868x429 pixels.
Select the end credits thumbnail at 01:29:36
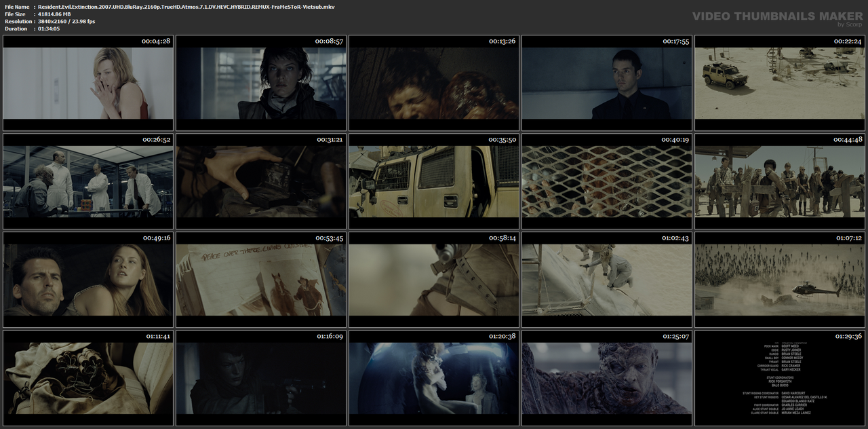[x=780, y=378]
